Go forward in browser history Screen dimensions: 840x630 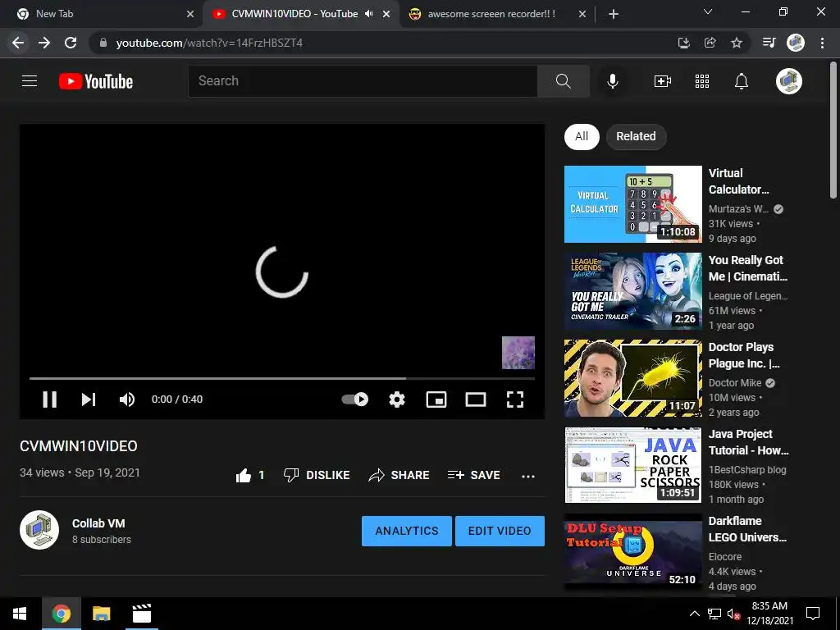tap(44, 43)
